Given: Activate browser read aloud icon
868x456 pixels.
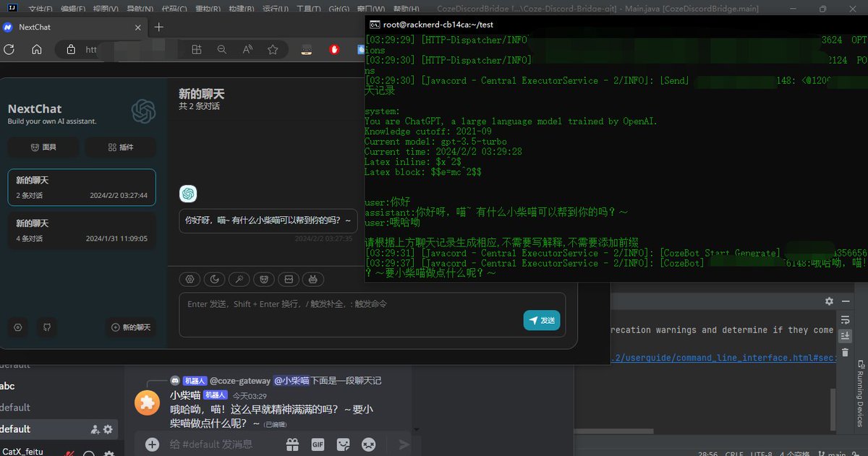Looking at the screenshot, I should 247,50.
